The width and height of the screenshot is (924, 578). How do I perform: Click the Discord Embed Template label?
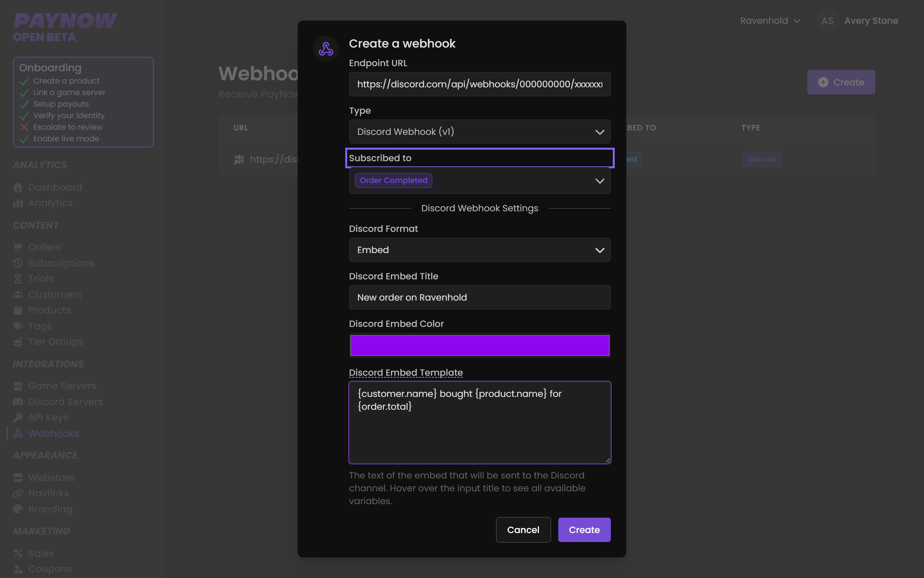[x=406, y=372]
